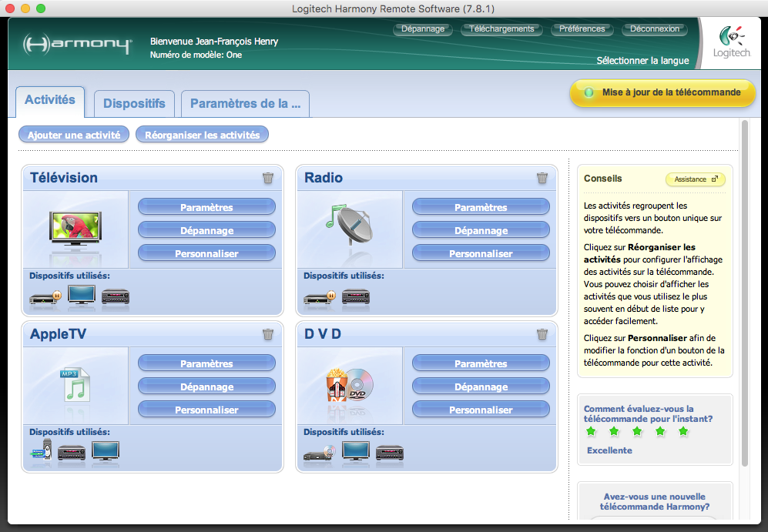Click the AV receiver device under AppleTV
The height and width of the screenshot is (532, 768).
[72, 453]
